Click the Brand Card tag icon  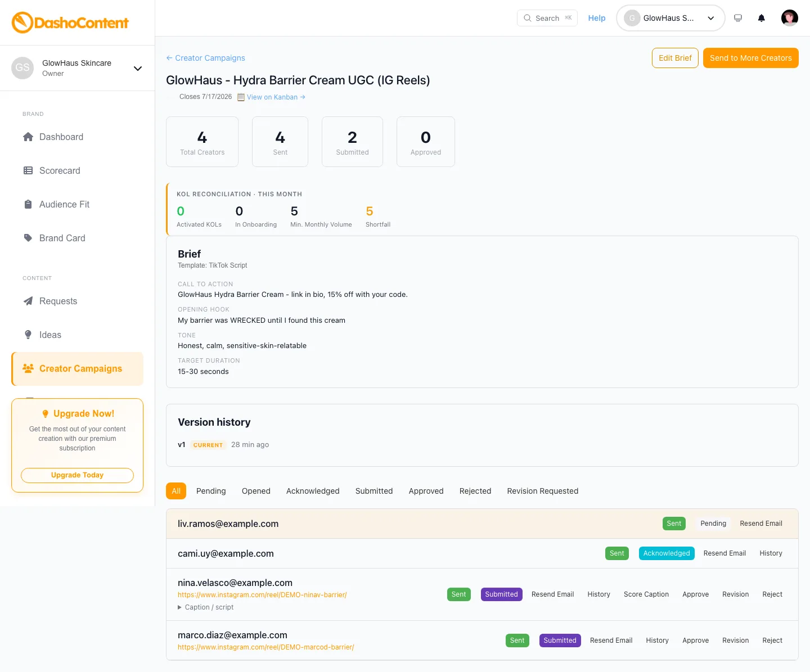[x=28, y=238]
